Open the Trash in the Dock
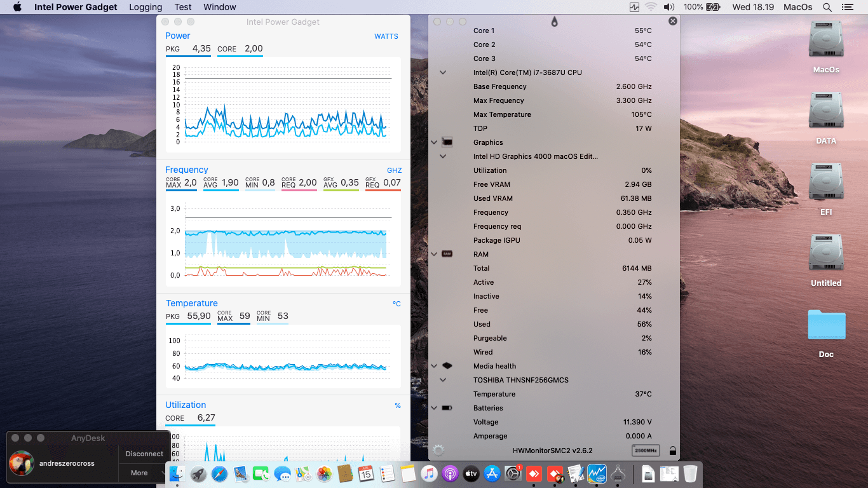This screenshot has height=488, width=868. 691,473
